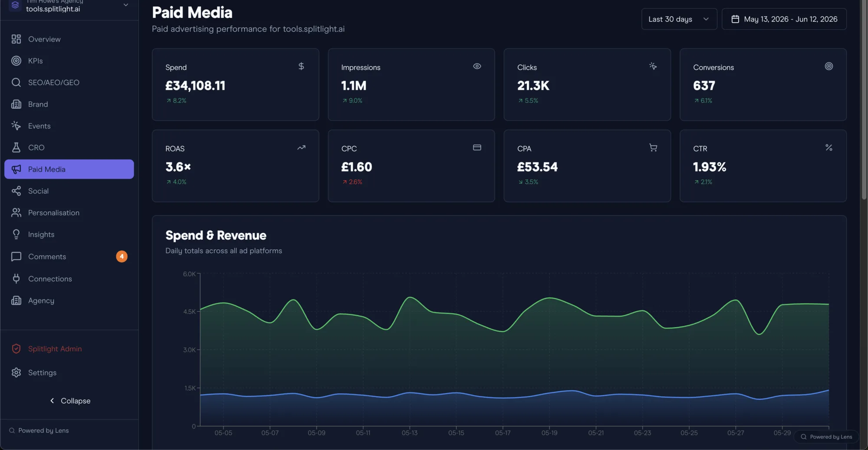This screenshot has height=450, width=868.
Task: Click the 05-13 date on chart axis
Action: tap(409, 433)
